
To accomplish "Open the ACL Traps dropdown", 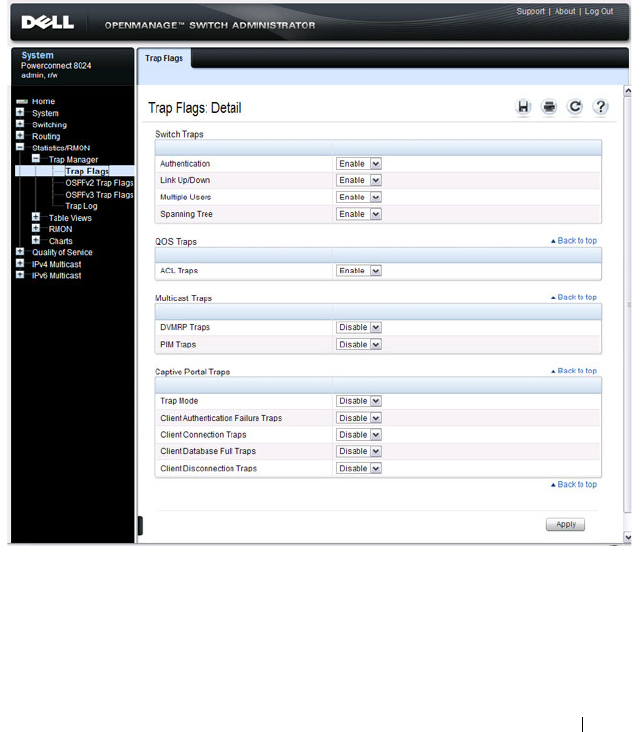I will click(359, 270).
